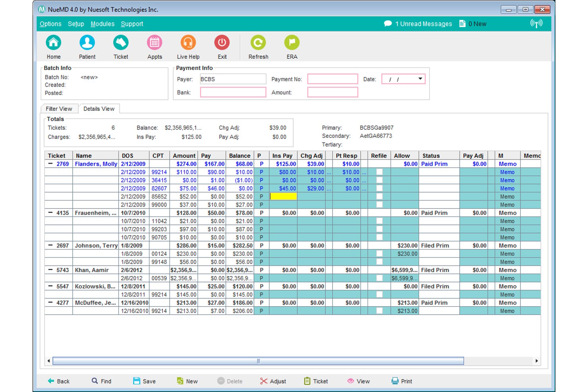Click the greyed Delete button
This screenshot has height=392, width=588.
point(230,381)
